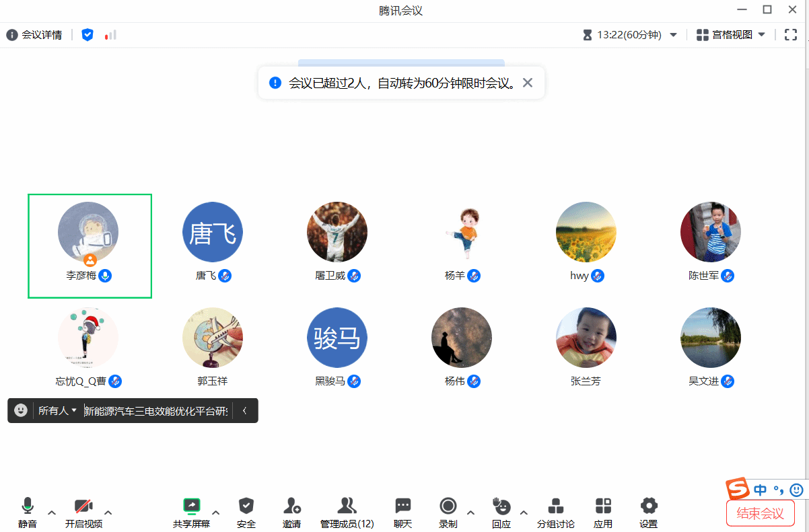Open the Settings (设置) gear icon

point(648,506)
